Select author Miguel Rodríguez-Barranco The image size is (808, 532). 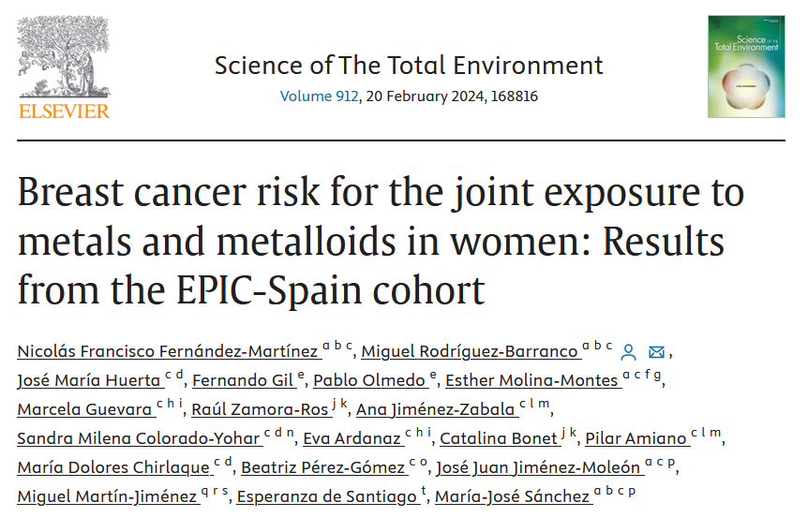coord(470,352)
